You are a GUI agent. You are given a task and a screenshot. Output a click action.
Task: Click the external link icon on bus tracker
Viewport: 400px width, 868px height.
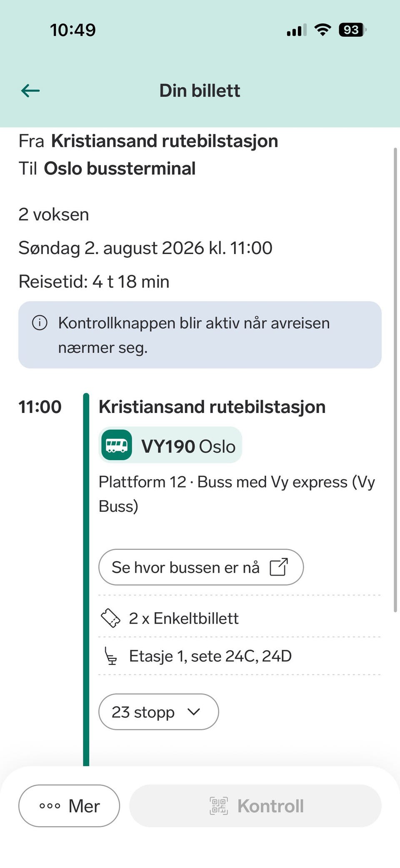point(279,567)
